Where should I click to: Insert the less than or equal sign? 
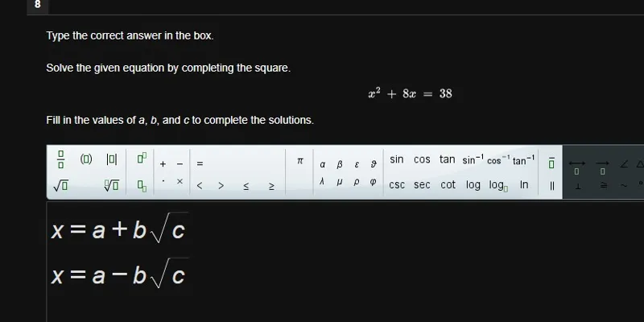click(x=246, y=186)
